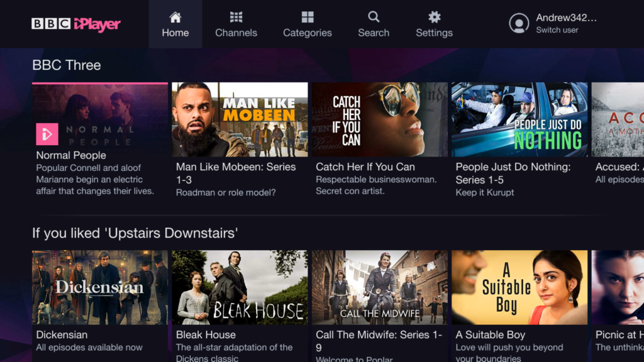Click the Normal People title text
This screenshot has height=362, width=644.
71,155
